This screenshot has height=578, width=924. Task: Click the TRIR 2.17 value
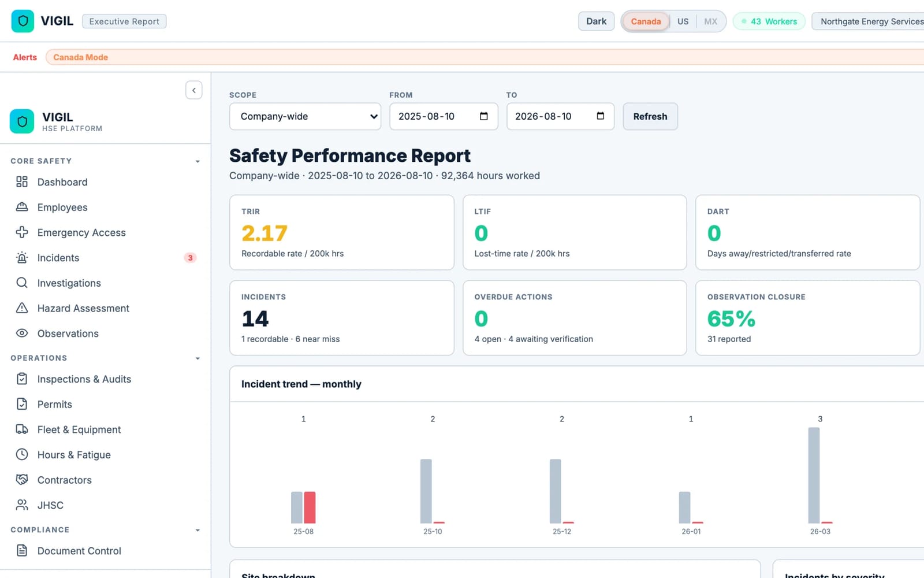tap(264, 233)
